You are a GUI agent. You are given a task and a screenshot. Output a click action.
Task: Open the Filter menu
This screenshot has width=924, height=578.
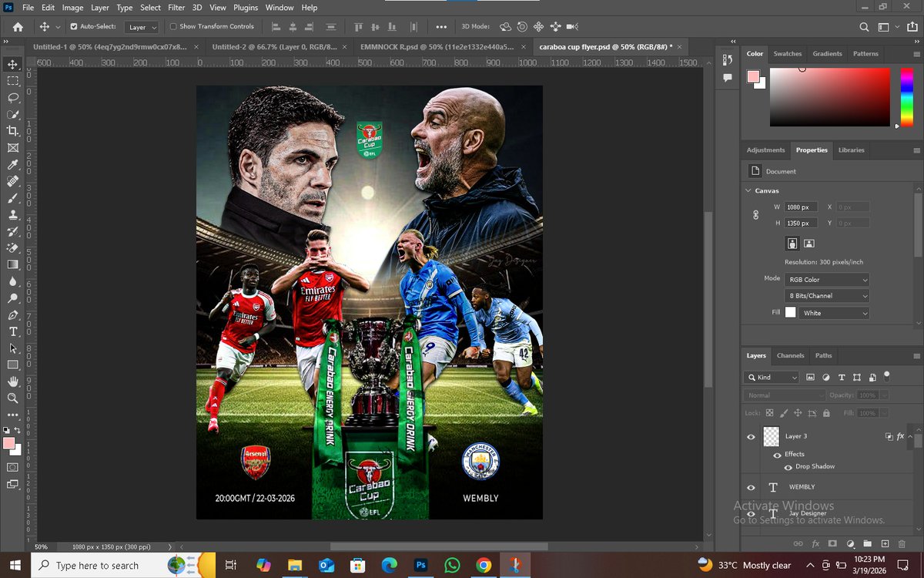pos(176,7)
